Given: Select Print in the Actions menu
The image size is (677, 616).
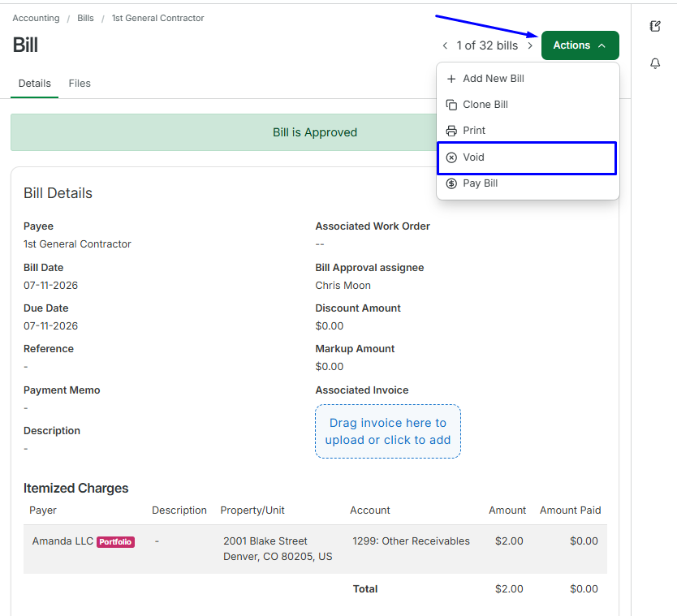Looking at the screenshot, I should pyautogui.click(x=528, y=131).
